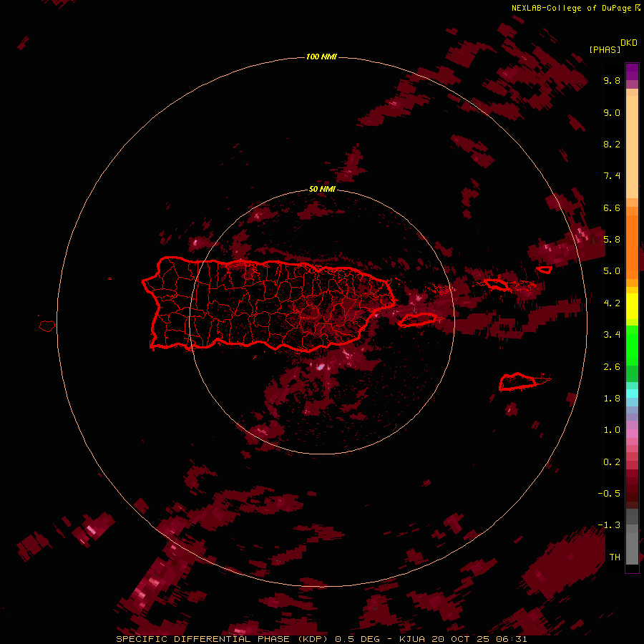Click the 3.4 legend value
Image resolution: width=644 pixels, height=644 pixels.
pyautogui.click(x=612, y=335)
